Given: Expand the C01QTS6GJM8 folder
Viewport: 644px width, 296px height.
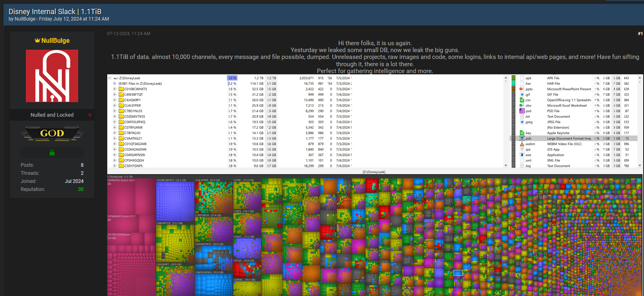Looking at the screenshot, I should (x=115, y=144).
